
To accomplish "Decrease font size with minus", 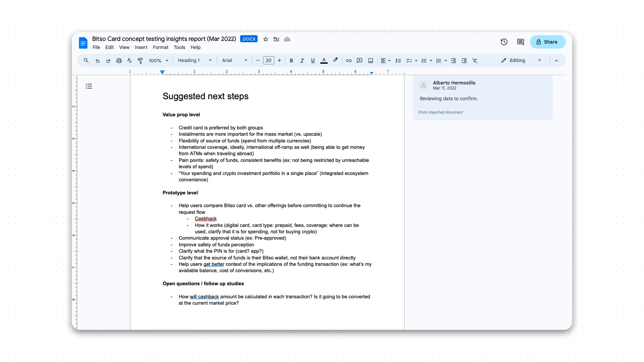I will pos(258,61).
